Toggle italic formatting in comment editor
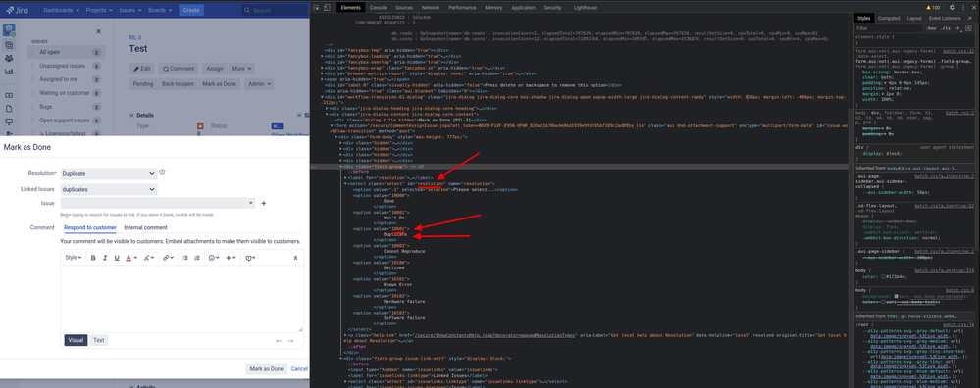Viewport: 980px width, 388px height. [x=105, y=258]
